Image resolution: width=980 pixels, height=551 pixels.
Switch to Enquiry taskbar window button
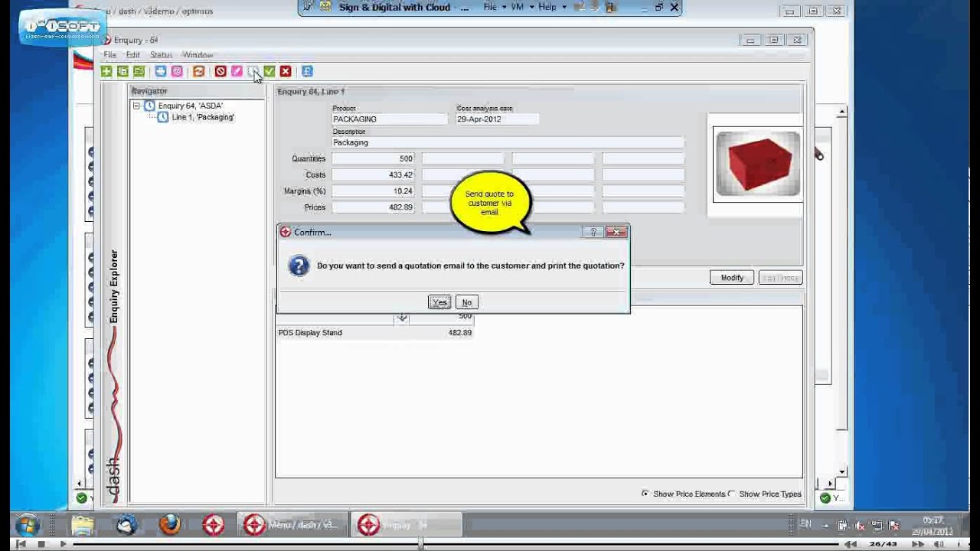(406, 525)
